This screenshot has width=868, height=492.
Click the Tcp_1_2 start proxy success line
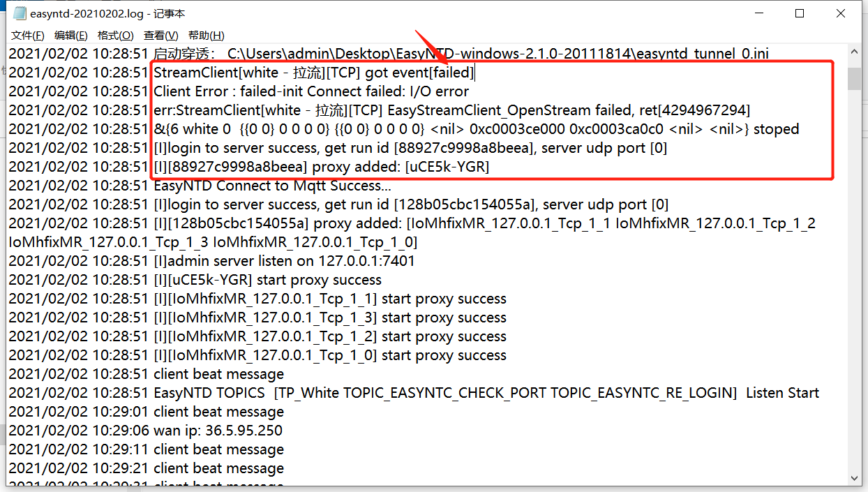click(x=257, y=336)
